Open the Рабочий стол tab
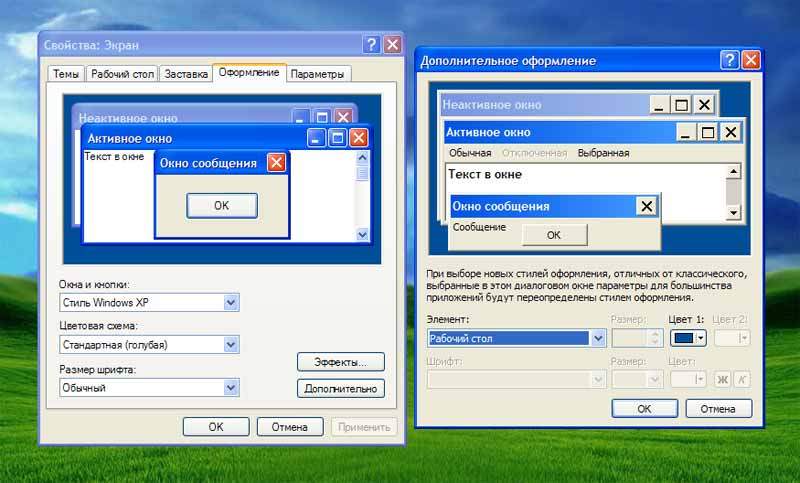Screen dimensions: 800x483 click(122, 74)
